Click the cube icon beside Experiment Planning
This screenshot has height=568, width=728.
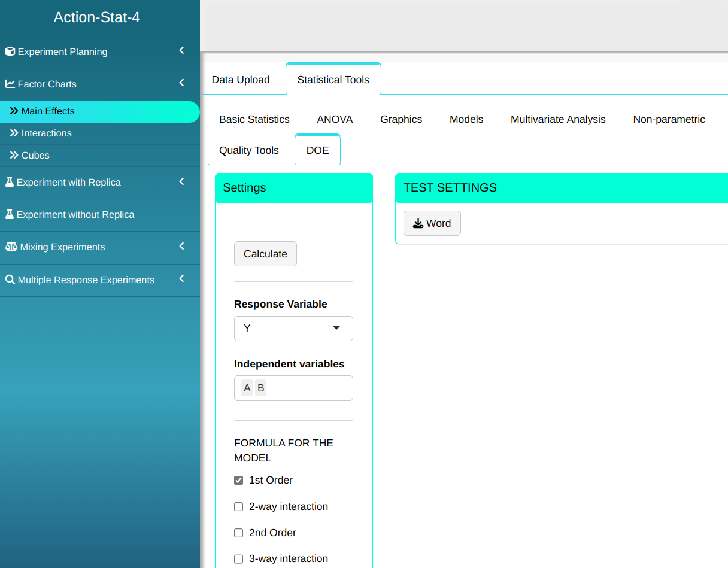pos(10,51)
